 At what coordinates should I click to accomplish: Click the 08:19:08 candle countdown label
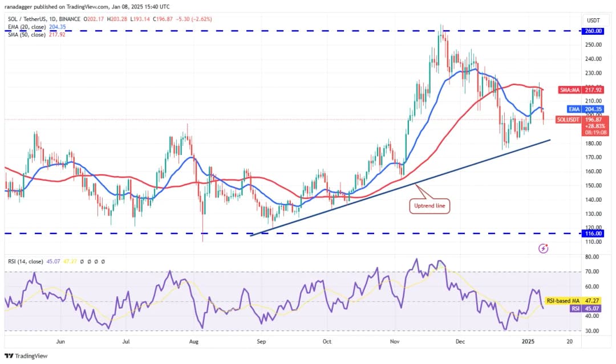[593, 132]
